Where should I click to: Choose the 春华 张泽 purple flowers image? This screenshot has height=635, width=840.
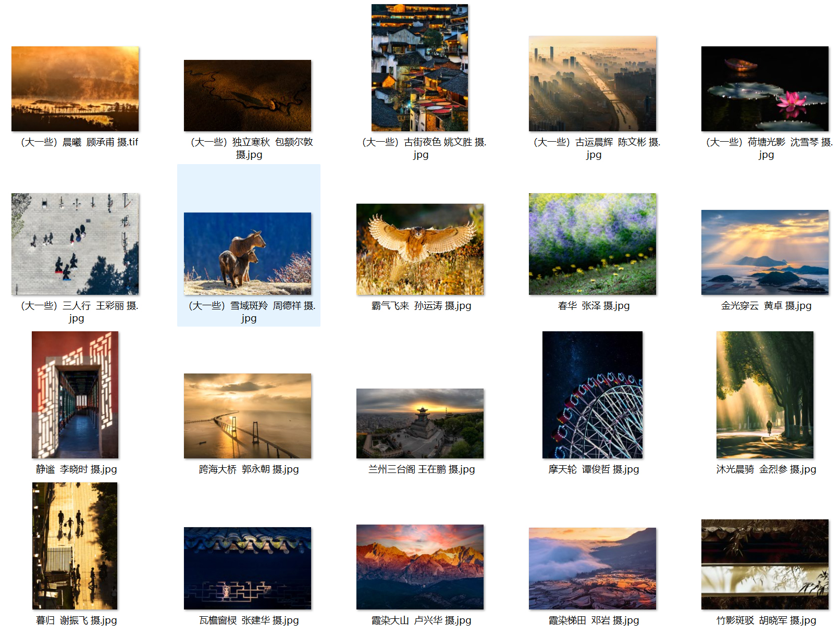click(x=592, y=244)
